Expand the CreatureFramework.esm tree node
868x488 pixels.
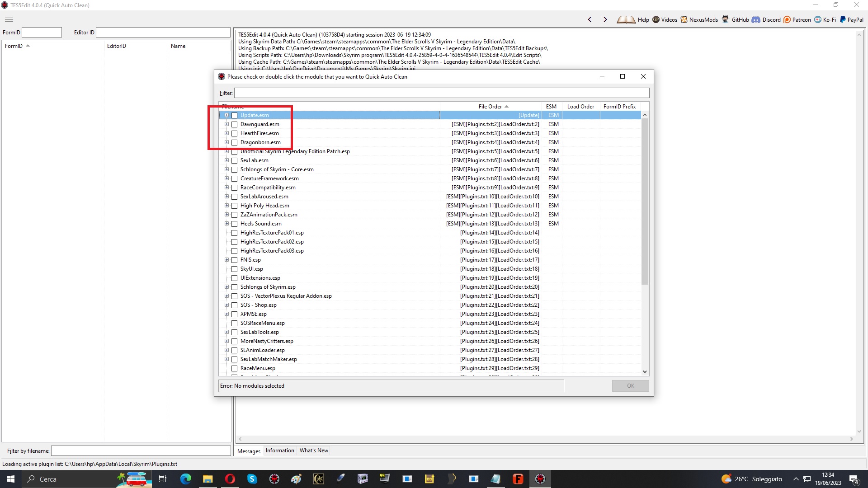pos(226,178)
